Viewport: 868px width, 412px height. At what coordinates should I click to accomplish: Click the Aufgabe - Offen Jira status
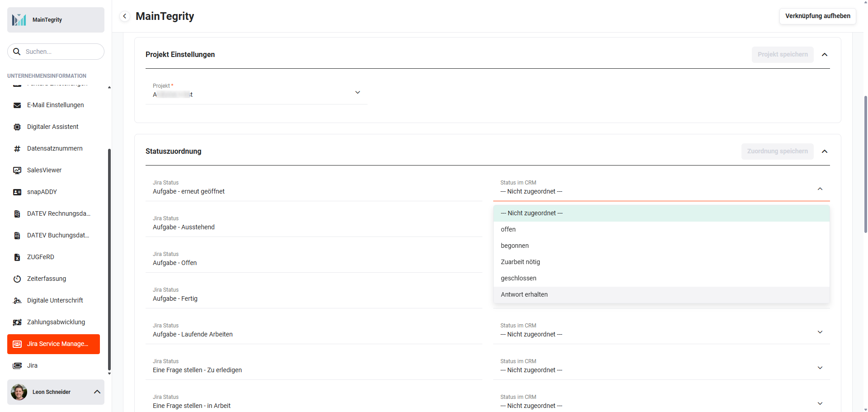(x=175, y=263)
